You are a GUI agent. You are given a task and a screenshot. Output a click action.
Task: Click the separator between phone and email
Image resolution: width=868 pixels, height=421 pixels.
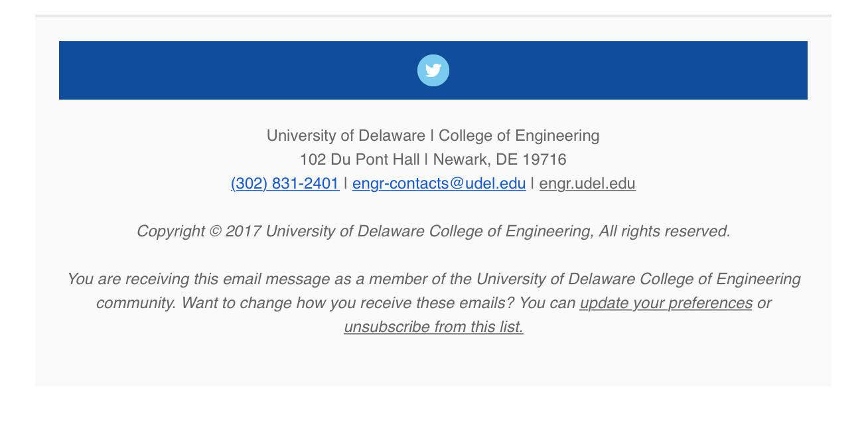pyautogui.click(x=346, y=183)
